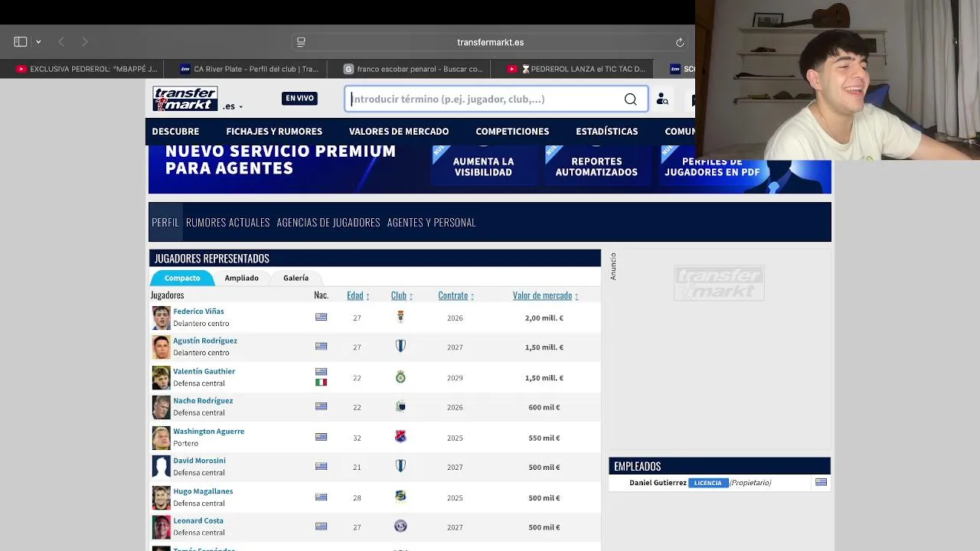Select the PERFIL tab
This screenshot has height=551, width=980.
pos(165,222)
